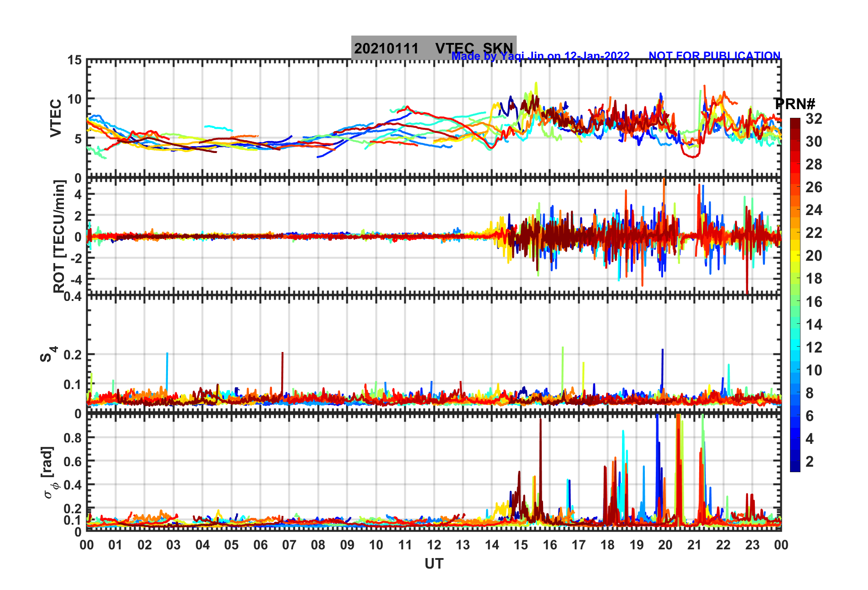Click the S4 y-axis label
Screen dimensions: 868x590
(49, 354)
